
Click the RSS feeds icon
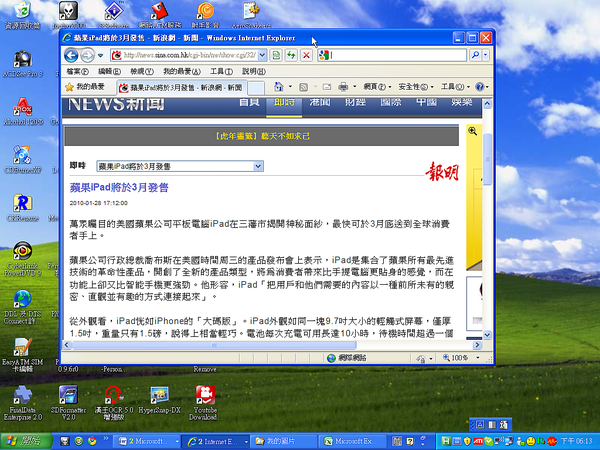[x=303, y=87]
